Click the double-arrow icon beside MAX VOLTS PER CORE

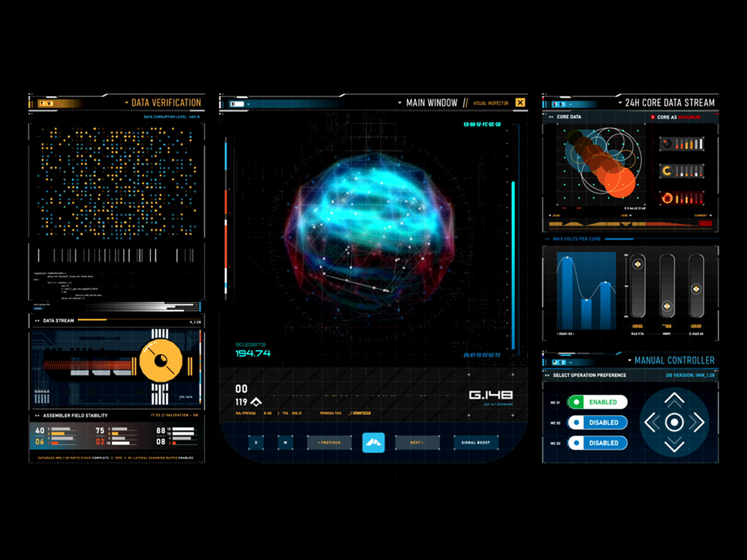click(x=547, y=239)
